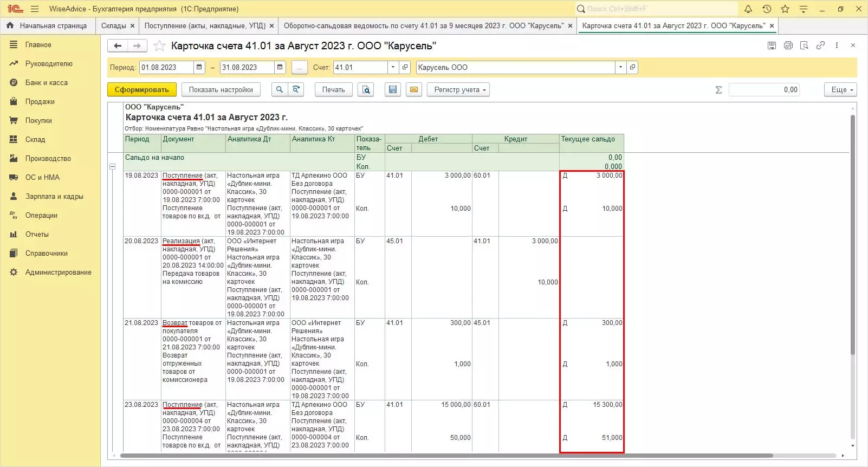Screen dimensions: 868x467
Task: Copy link to report chain icon
Action: (820, 46)
